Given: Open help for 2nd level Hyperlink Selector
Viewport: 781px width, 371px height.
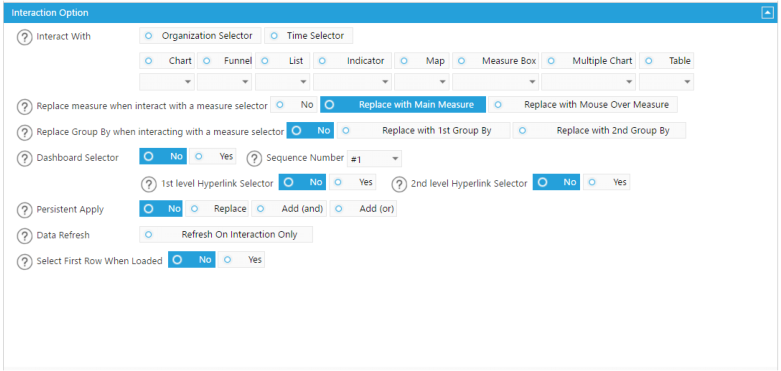Looking at the screenshot, I should tap(399, 184).
